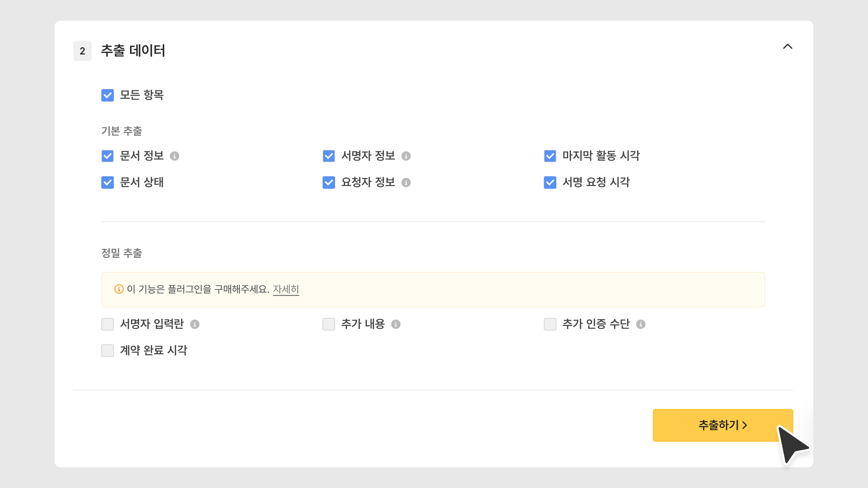This screenshot has height=488, width=868.
Task: Click info icon beside 요청자 정보
Action: coord(406,183)
